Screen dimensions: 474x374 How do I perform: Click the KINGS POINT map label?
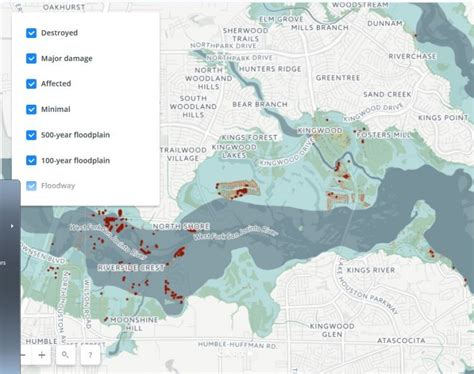point(443,118)
